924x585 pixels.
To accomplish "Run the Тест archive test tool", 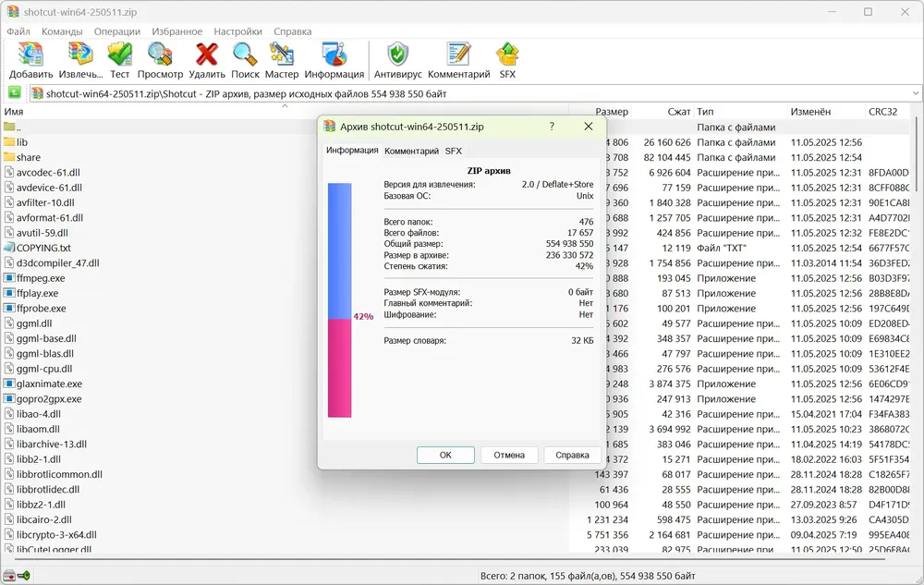I will (x=119, y=55).
